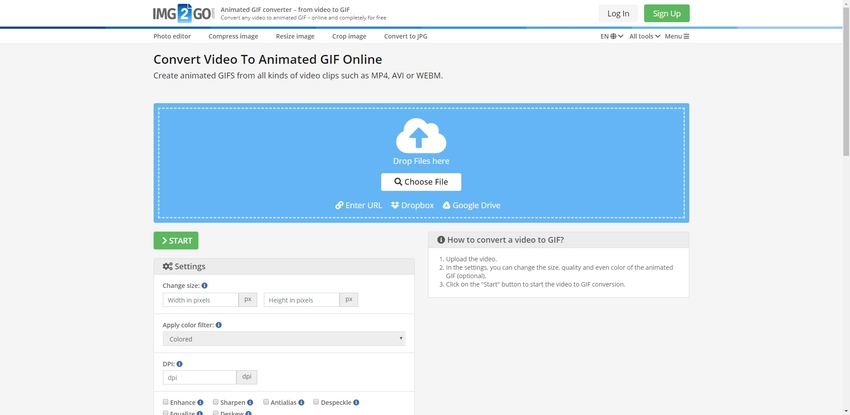Go to Compress image

[x=233, y=36]
